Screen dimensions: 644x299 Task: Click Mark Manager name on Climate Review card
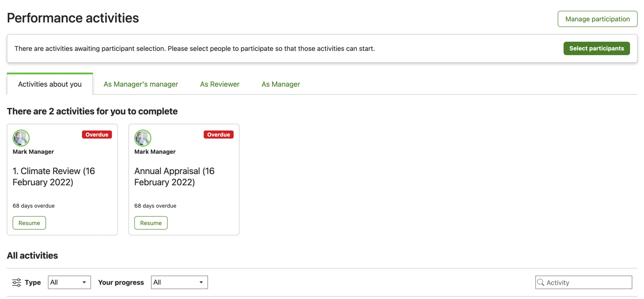(x=33, y=152)
